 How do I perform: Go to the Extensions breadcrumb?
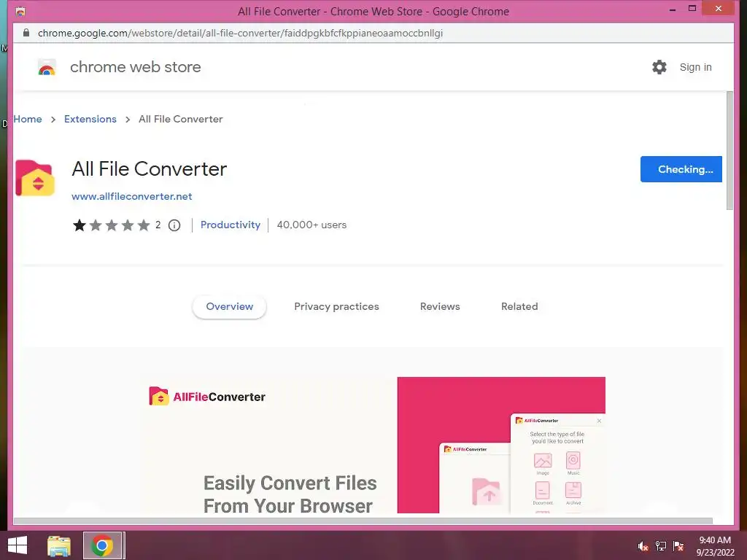coord(90,119)
